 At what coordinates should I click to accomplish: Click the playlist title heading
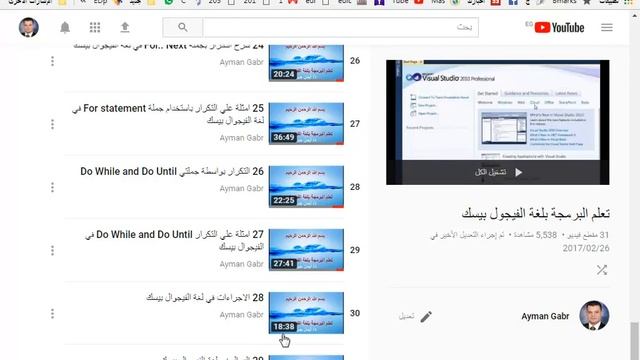(x=536, y=213)
